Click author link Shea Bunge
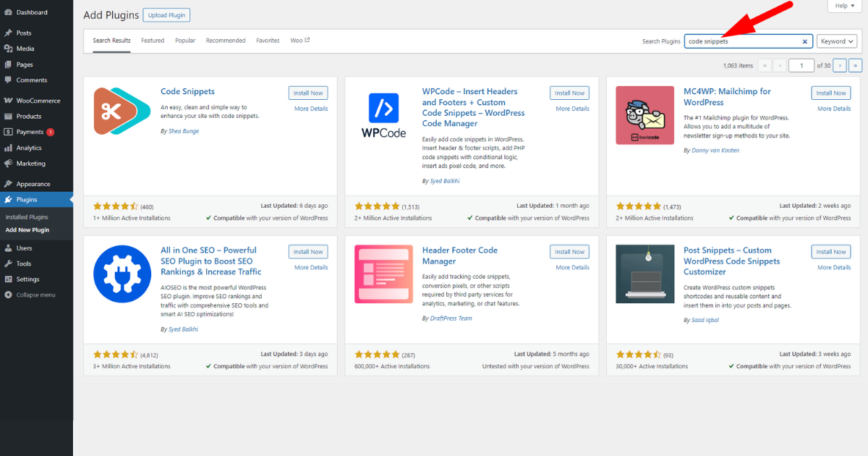 (x=184, y=131)
